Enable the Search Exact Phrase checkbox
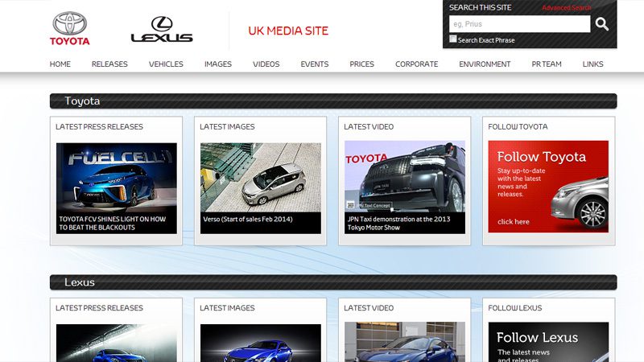 (453, 39)
